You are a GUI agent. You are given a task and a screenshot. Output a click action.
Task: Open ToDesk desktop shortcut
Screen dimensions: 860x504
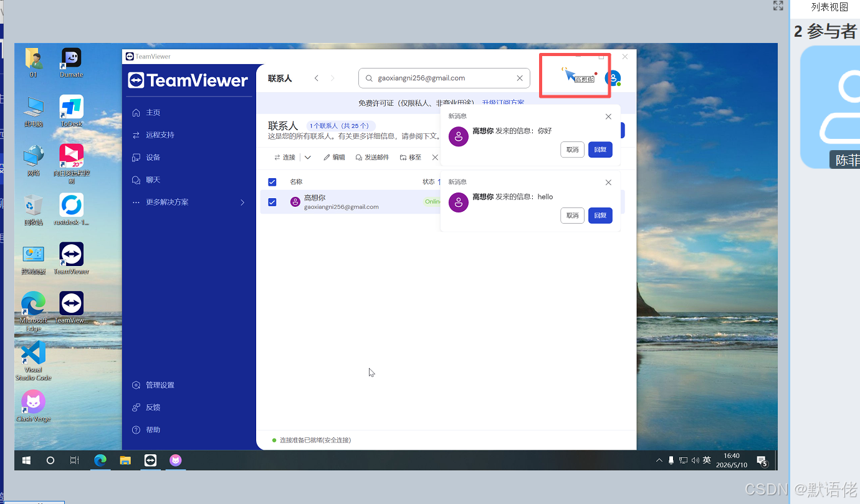[71, 111]
